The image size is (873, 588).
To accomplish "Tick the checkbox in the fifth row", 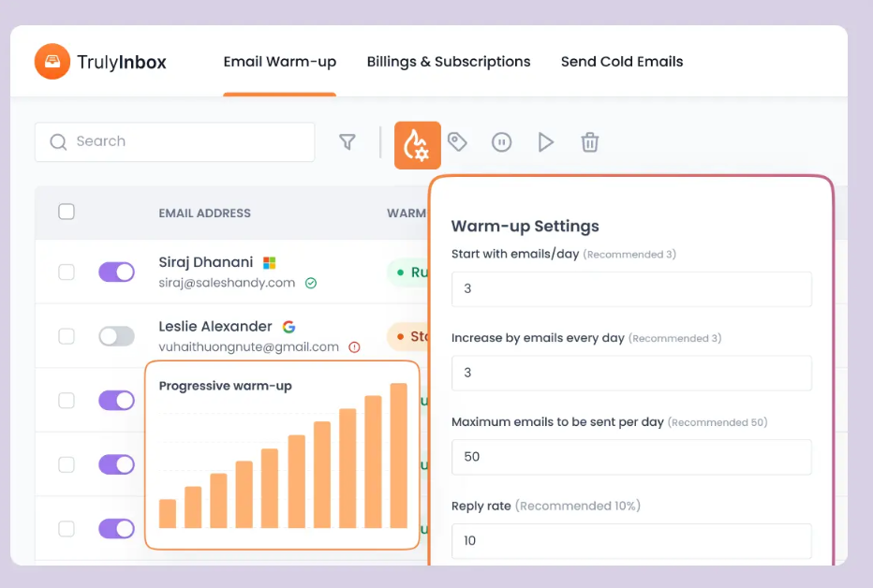I will tap(67, 528).
